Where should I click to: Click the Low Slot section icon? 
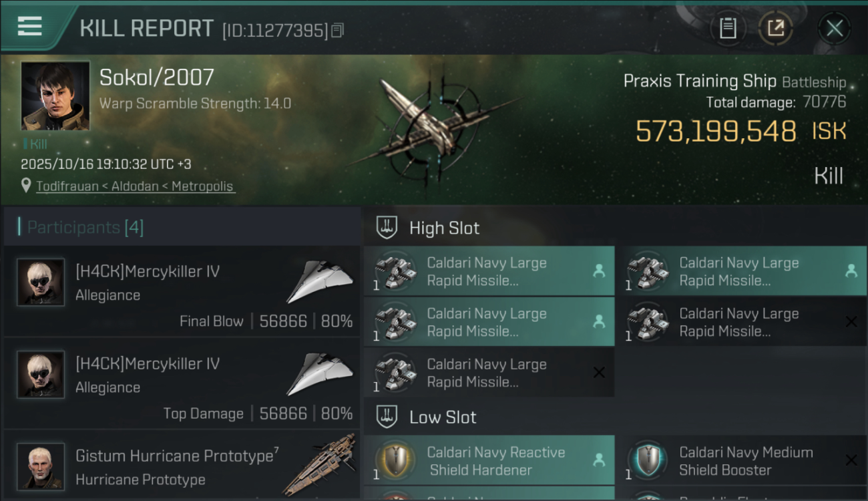387,417
